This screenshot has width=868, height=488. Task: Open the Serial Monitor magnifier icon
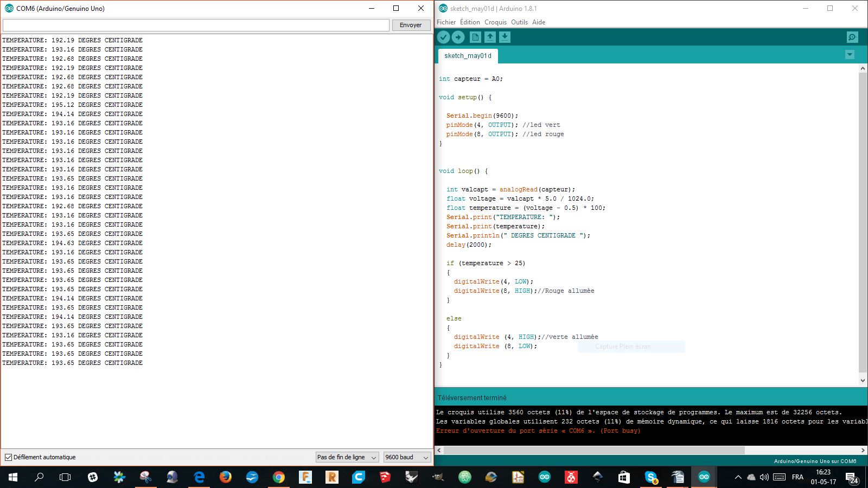[x=852, y=37]
